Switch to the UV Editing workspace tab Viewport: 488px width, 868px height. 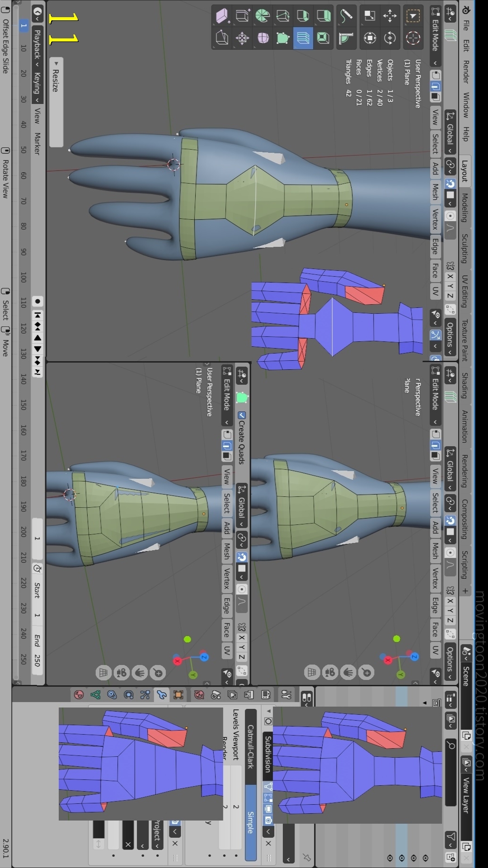[465, 291]
